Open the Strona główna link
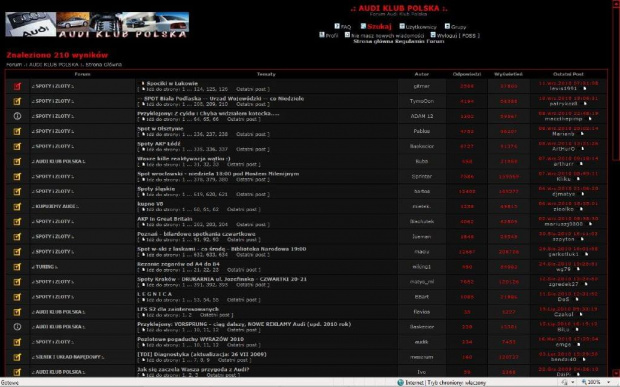This screenshot has width=620, height=387. 374,41
